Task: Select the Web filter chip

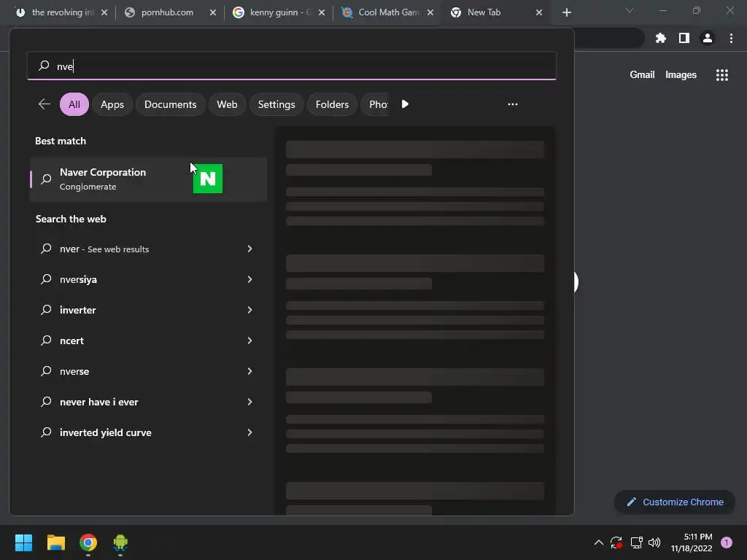Action: [x=228, y=104]
